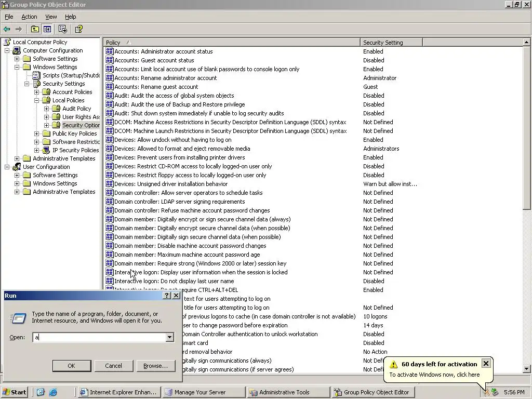Image resolution: width=532 pixels, height=399 pixels.
Task: Select 'Accounts: Rename administrator account' policy
Action: click(x=166, y=78)
